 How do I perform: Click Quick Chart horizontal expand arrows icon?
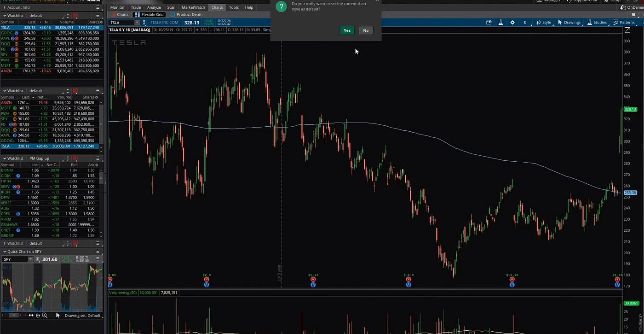(x=31, y=316)
